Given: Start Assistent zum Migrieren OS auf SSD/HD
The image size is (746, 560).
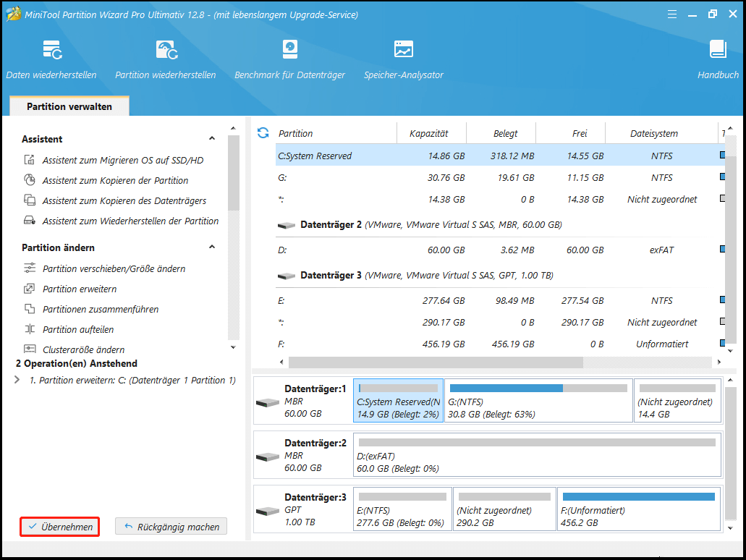Looking at the screenshot, I should pos(122,160).
